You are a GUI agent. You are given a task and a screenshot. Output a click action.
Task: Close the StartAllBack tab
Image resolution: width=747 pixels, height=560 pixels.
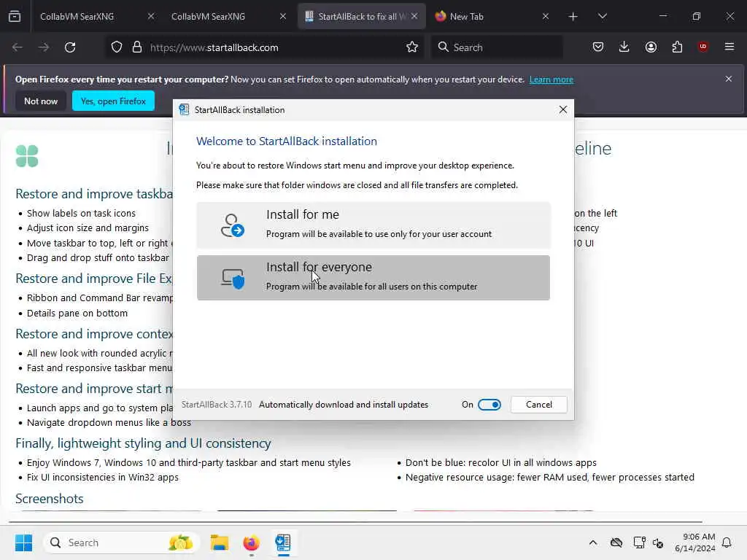(414, 16)
